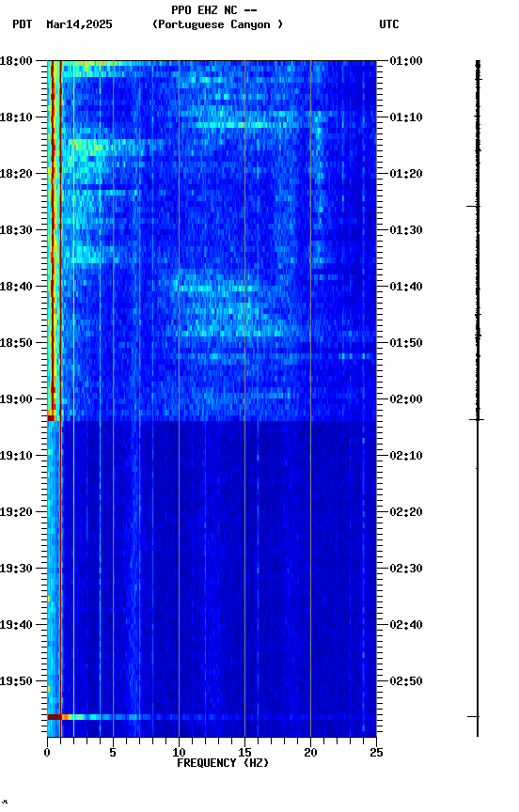Screen dimensions: 519x812
Task: Click the 18:10 PDT time label
Action: (x=16, y=117)
